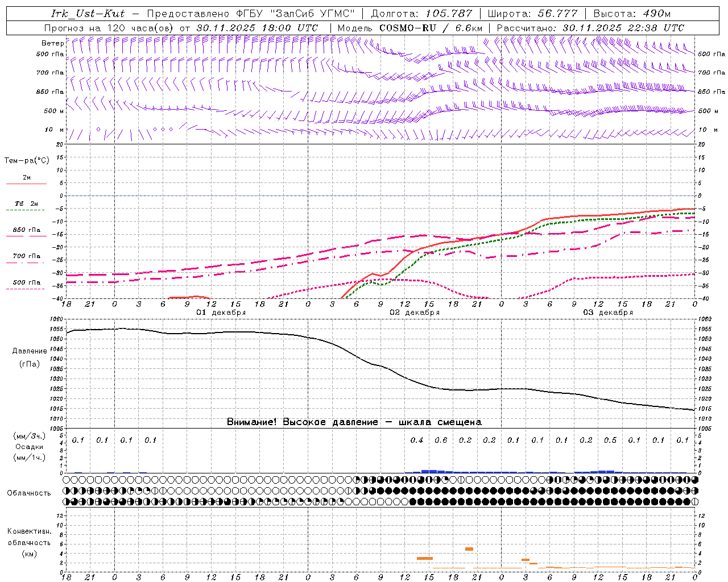Viewport: 728px width, 582px height.
Task: Click the 0.4 precipitation amount value
Action: pyautogui.click(x=417, y=440)
